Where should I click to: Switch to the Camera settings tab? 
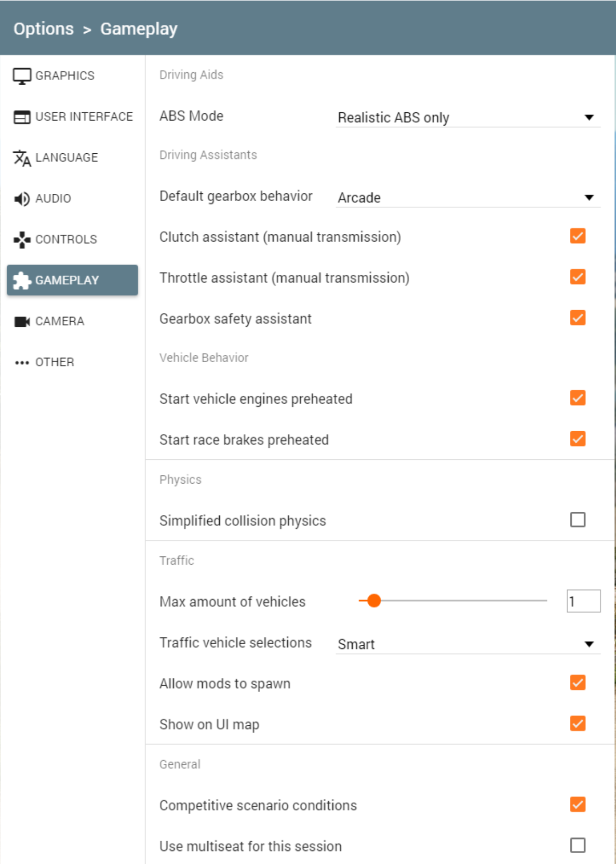coord(60,322)
